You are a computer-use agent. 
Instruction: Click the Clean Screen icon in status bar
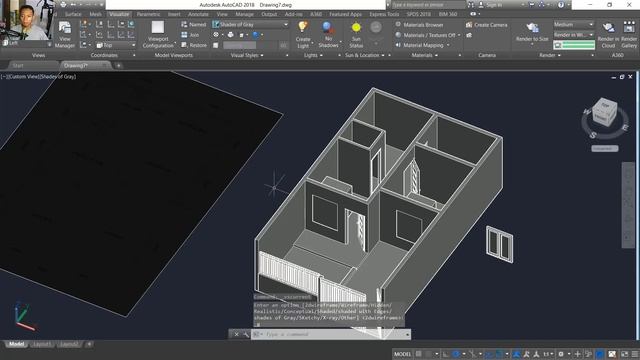click(x=624, y=354)
